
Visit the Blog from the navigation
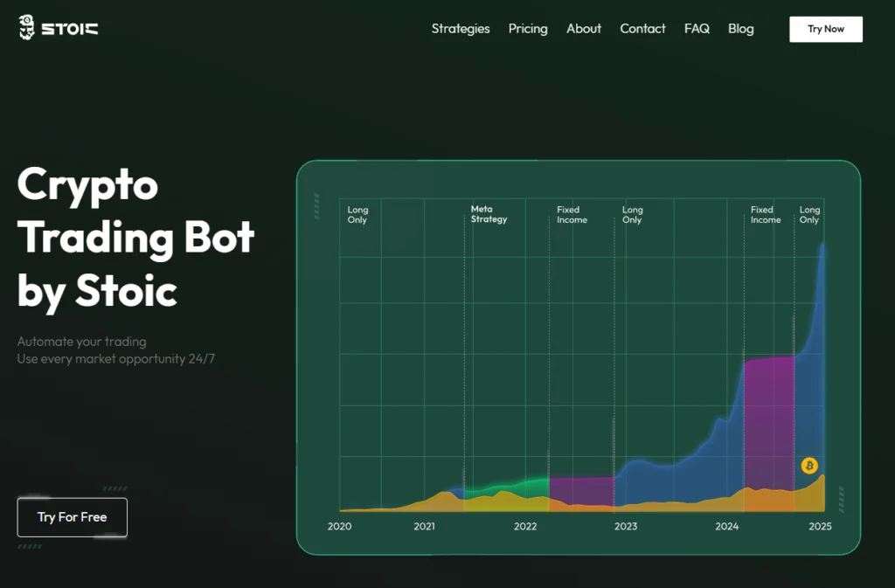click(x=740, y=29)
